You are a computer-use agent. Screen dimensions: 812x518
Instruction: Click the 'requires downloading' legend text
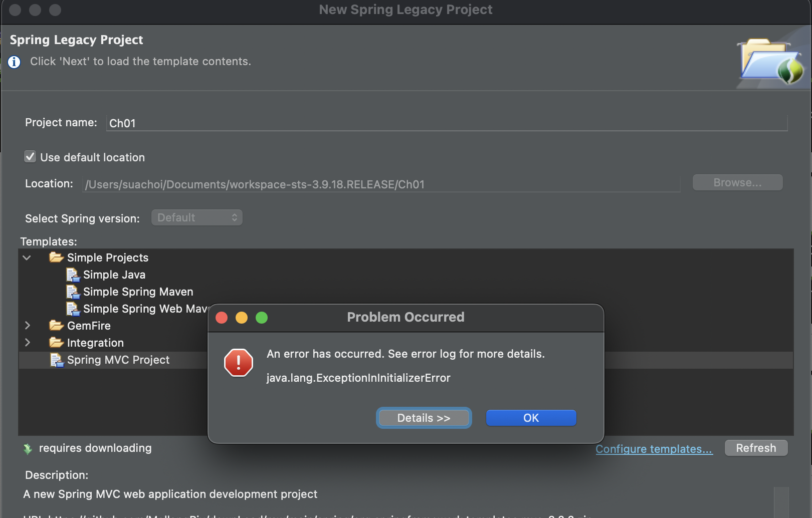pyautogui.click(x=95, y=448)
